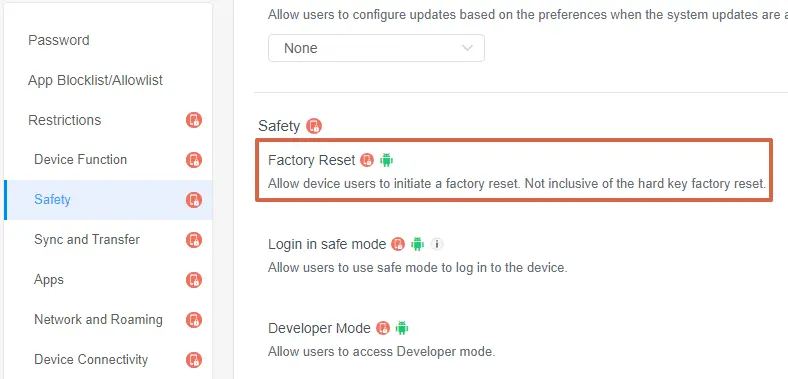Click the chevron arrow in None dropdown
The width and height of the screenshot is (788, 379).
(x=467, y=48)
